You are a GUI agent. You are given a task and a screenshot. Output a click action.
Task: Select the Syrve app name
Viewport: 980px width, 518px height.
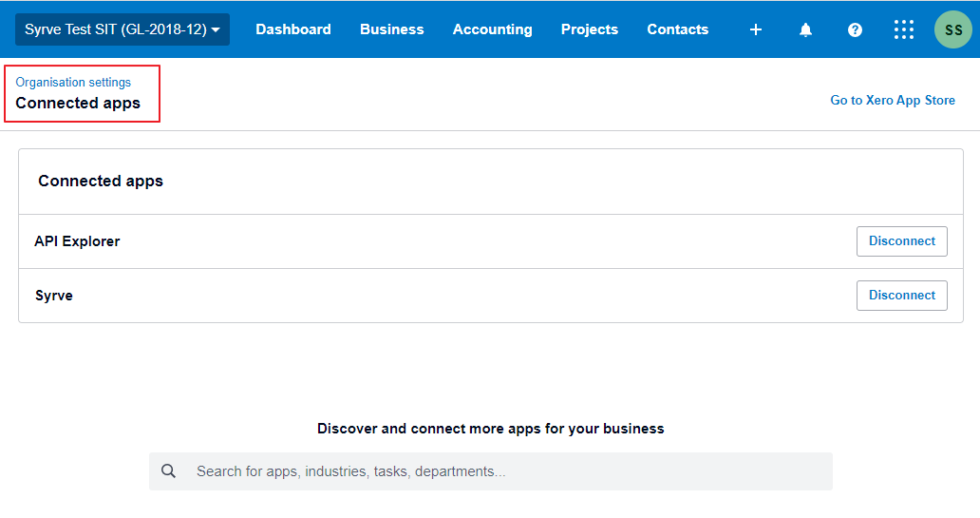[53, 296]
